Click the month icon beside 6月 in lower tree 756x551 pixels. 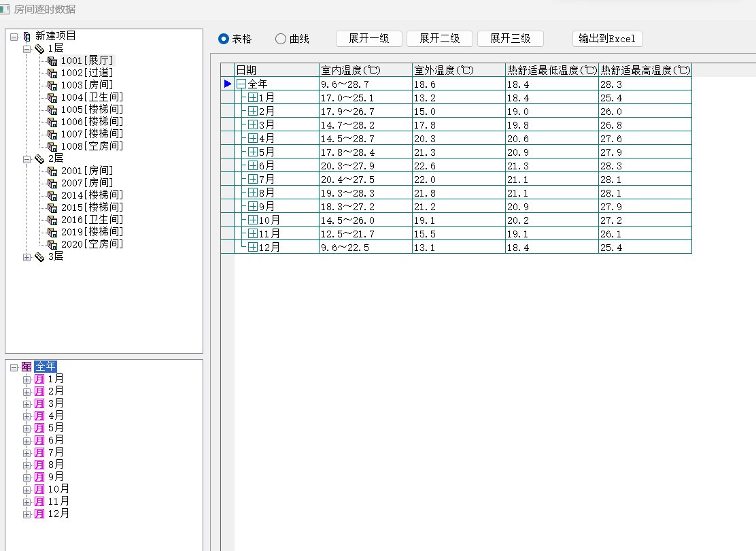(39, 440)
